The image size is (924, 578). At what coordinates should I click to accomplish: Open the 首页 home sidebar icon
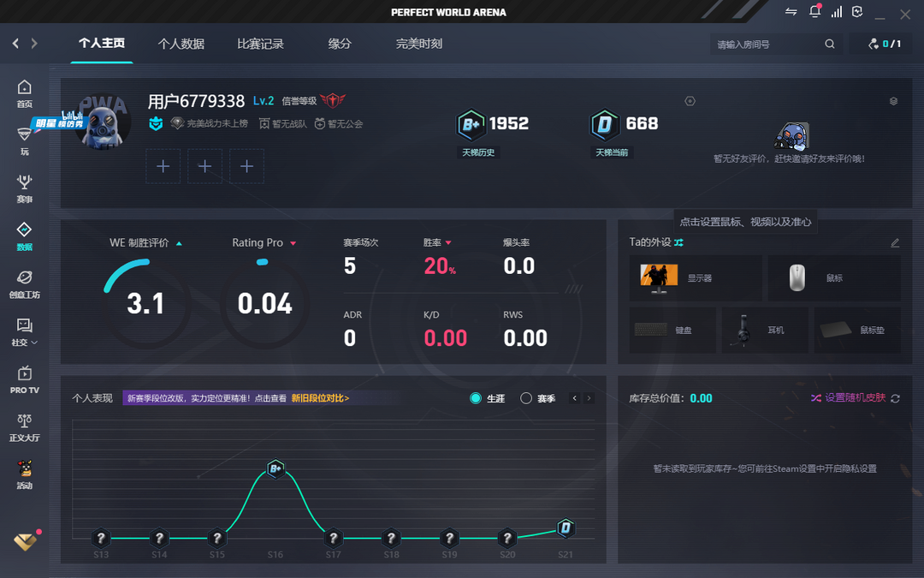[x=24, y=94]
